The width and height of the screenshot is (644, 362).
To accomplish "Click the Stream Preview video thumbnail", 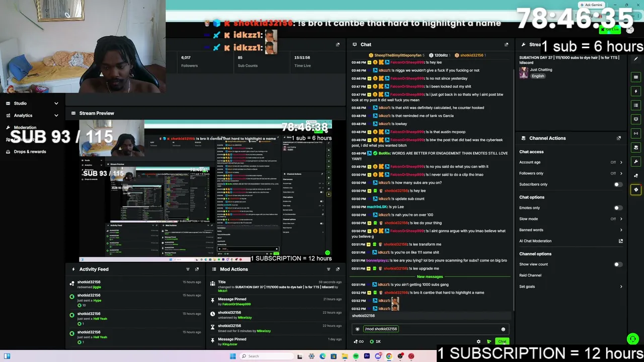I will (206, 191).
